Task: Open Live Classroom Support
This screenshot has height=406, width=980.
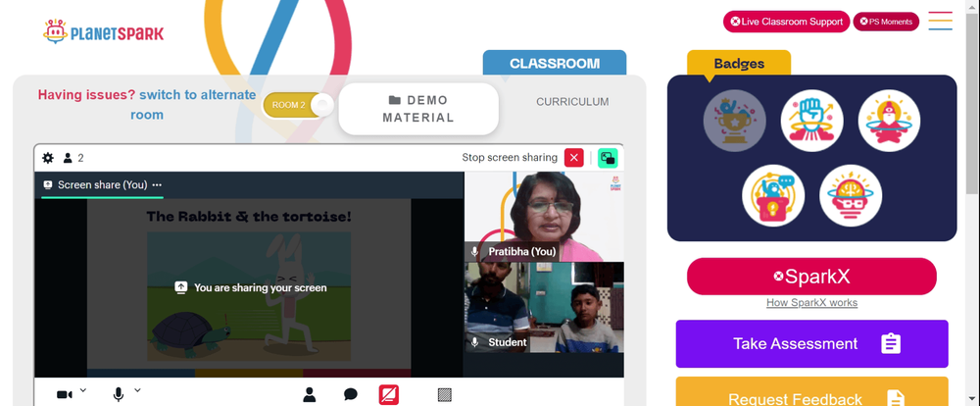Action: click(786, 22)
